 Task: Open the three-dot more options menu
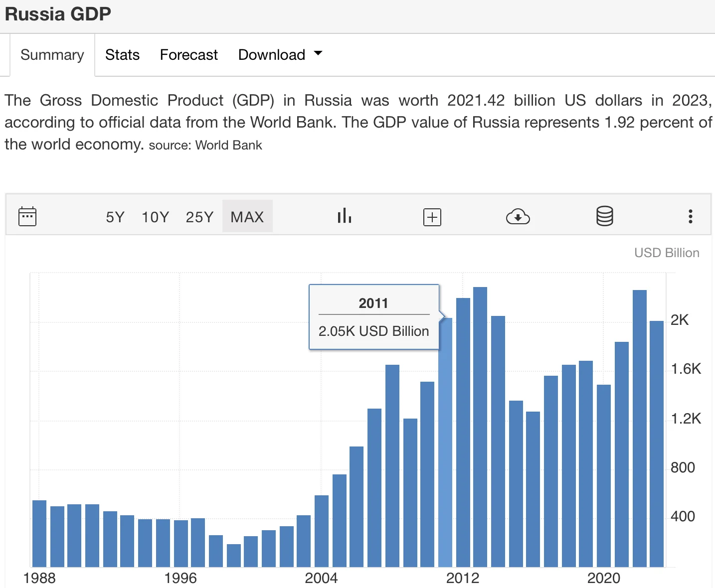[x=690, y=216]
